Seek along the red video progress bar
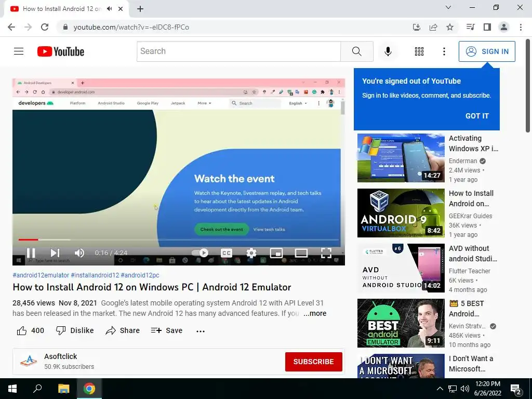Image resolution: width=532 pixels, height=399 pixels. click(179, 240)
